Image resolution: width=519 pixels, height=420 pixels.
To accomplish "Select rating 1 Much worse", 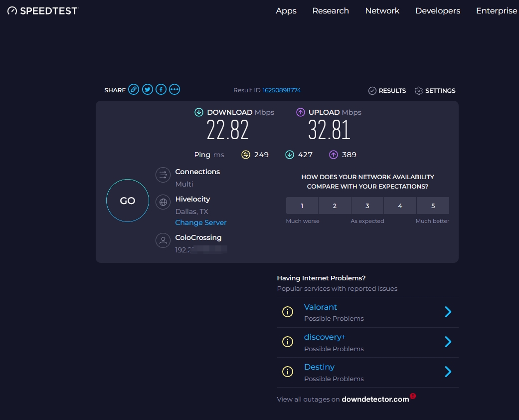I will [x=302, y=206].
